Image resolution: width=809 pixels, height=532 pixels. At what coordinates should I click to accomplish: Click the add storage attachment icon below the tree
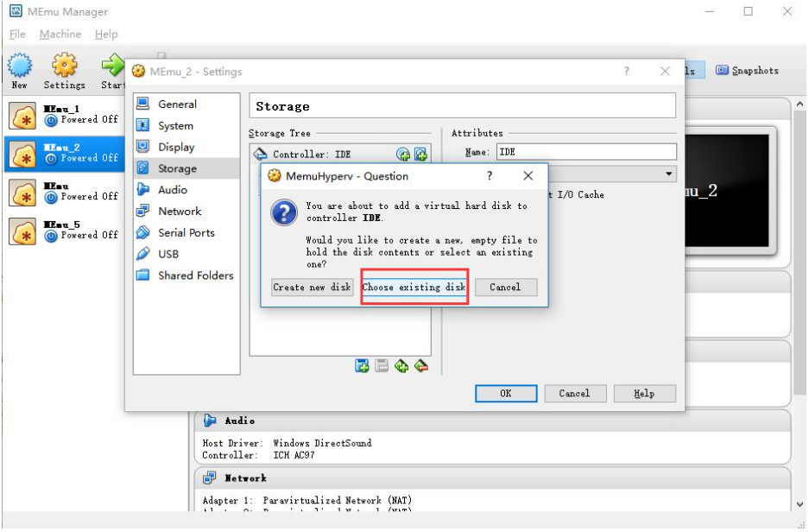click(x=363, y=366)
